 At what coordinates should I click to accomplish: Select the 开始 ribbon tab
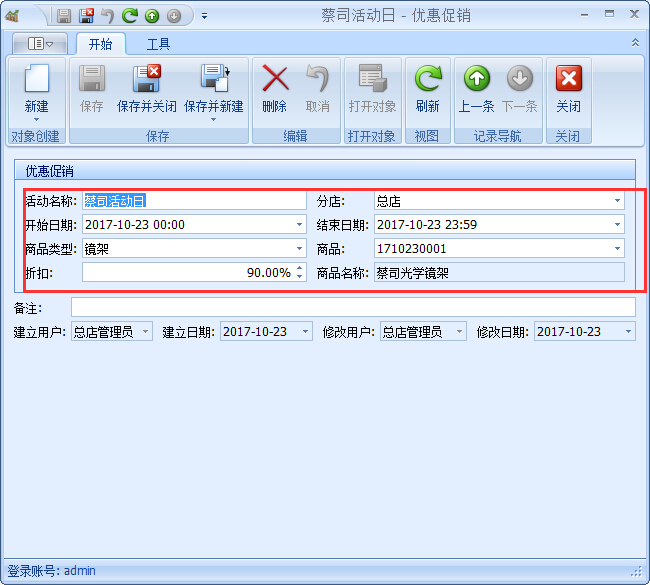pyautogui.click(x=100, y=44)
